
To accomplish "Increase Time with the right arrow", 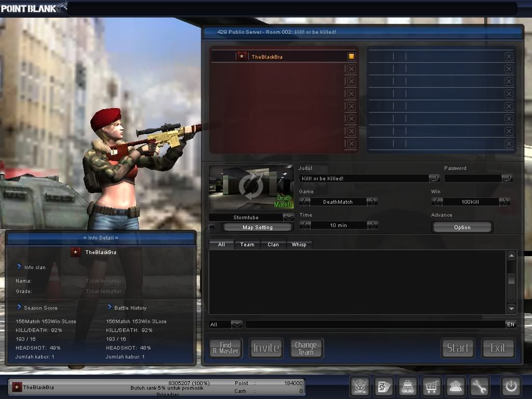I will 373,225.
